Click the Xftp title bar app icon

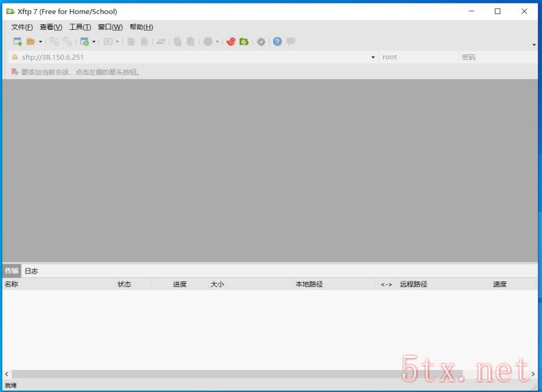[x=10, y=11]
